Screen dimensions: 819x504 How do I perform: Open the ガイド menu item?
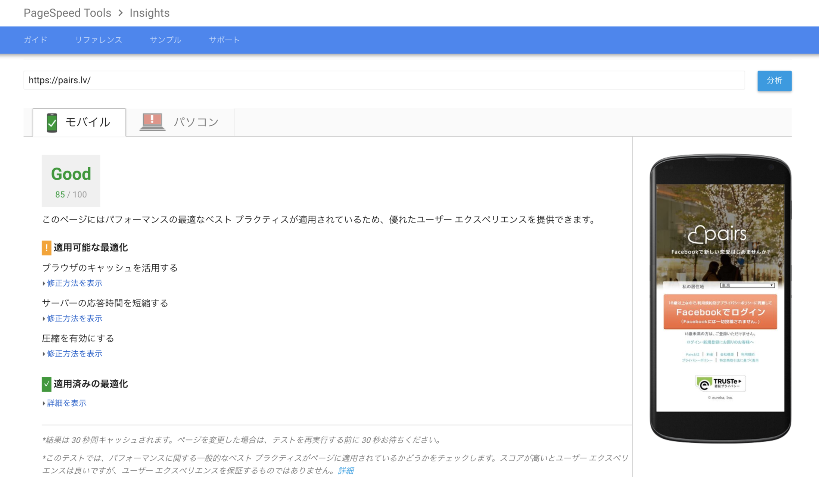35,40
